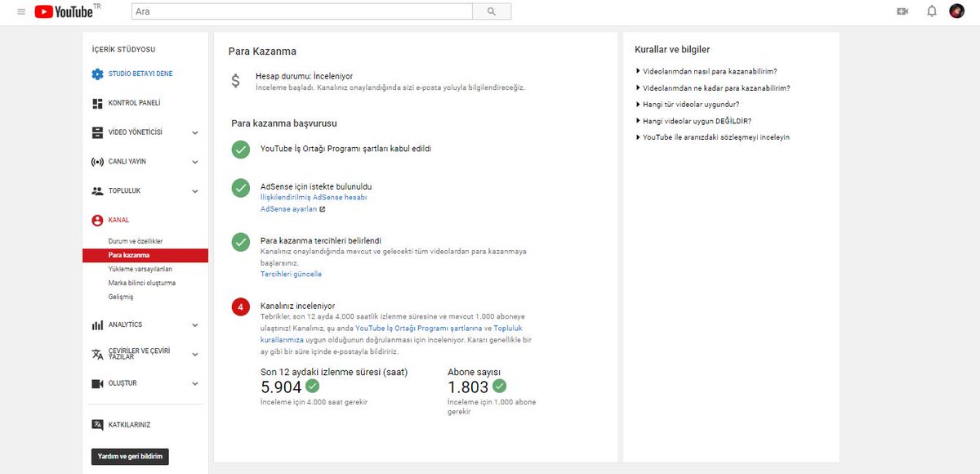Screen dimensions: 980x474
Task: Click the search magnifier button
Action: [492, 11]
